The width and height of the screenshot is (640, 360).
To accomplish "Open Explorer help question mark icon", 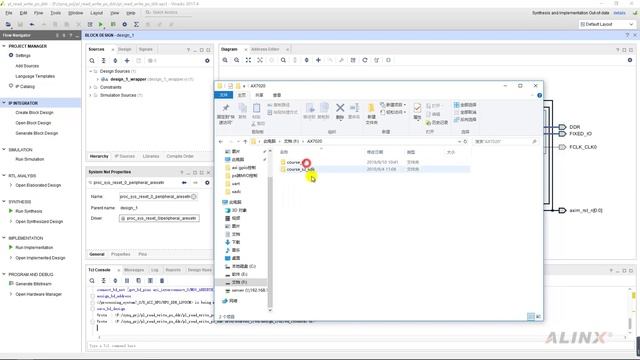I will pyautogui.click(x=539, y=95).
